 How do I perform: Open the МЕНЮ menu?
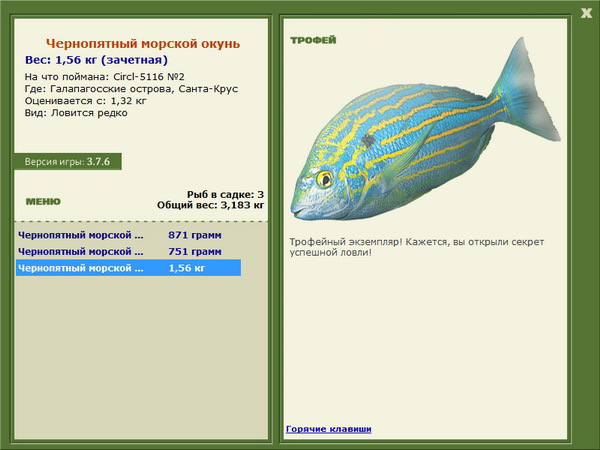(x=43, y=202)
